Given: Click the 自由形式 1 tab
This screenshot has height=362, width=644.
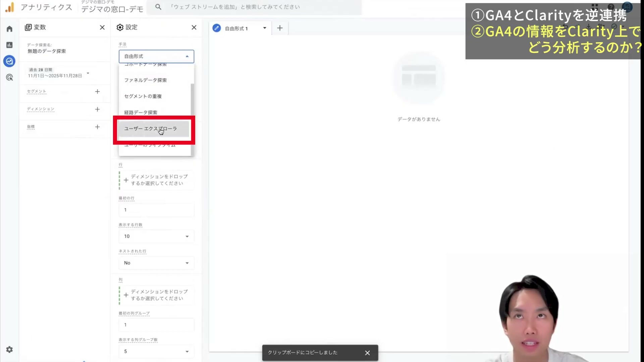Looking at the screenshot, I should pyautogui.click(x=236, y=28).
